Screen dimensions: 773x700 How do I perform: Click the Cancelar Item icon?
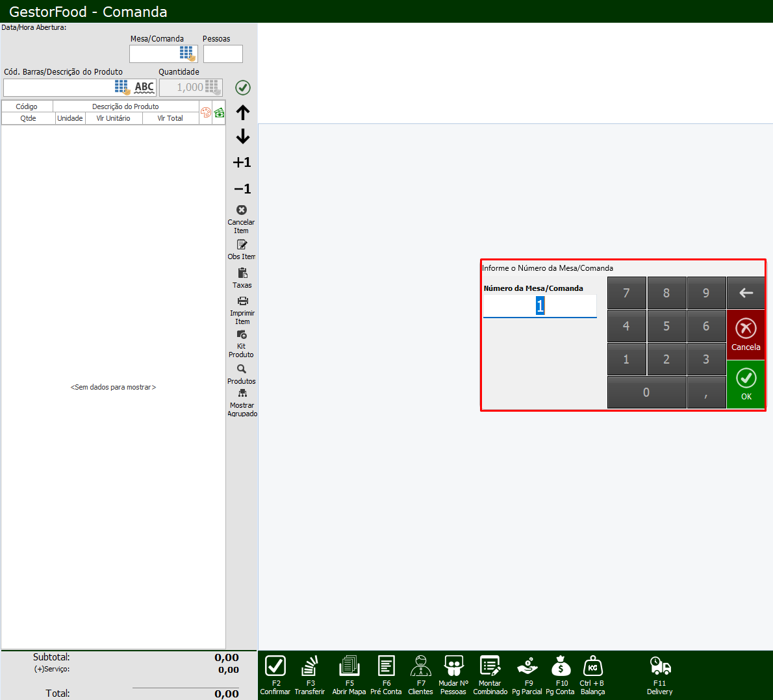(242, 210)
